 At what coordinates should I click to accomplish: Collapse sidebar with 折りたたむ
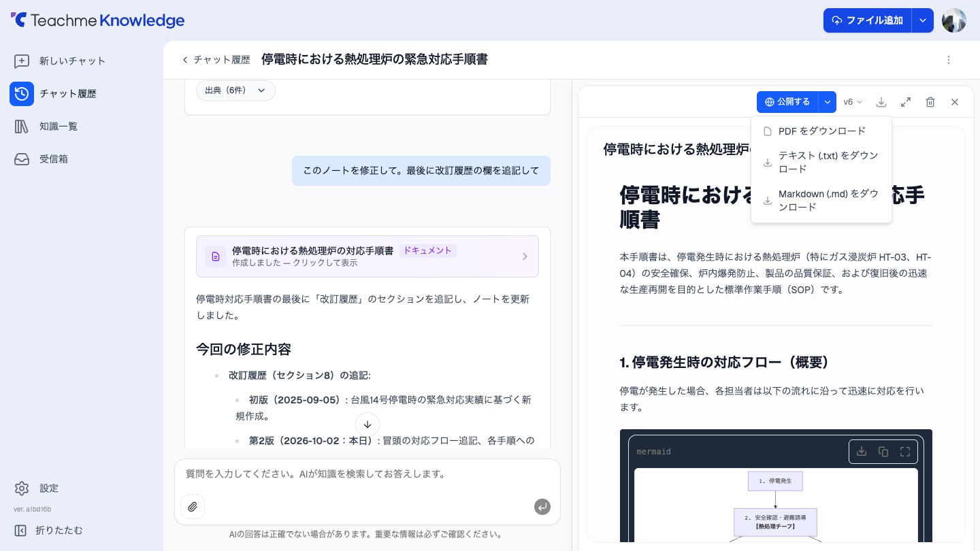point(48,530)
